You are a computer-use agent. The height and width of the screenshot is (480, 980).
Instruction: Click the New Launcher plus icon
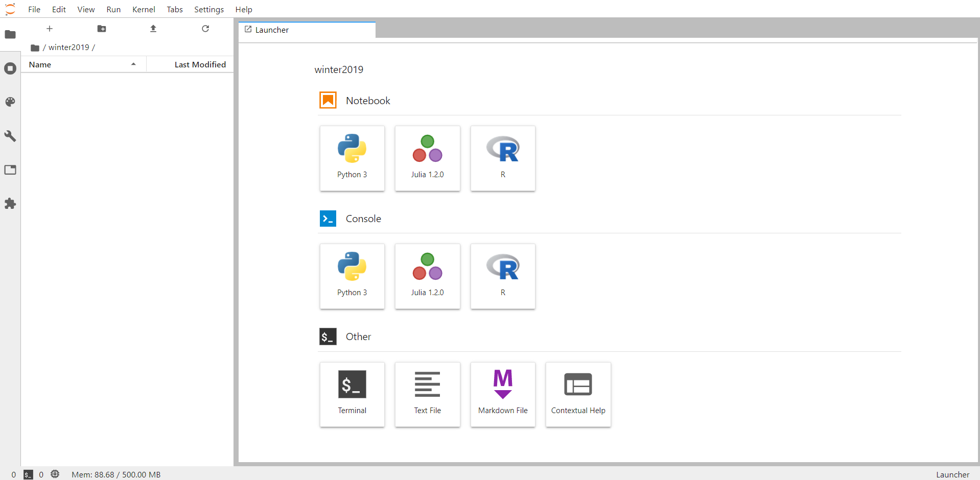coord(50,29)
